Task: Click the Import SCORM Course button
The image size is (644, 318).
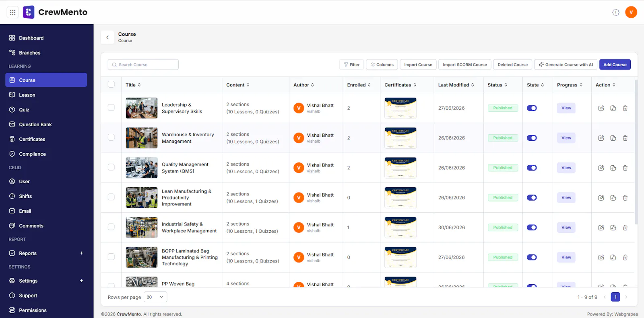Action: point(465,65)
